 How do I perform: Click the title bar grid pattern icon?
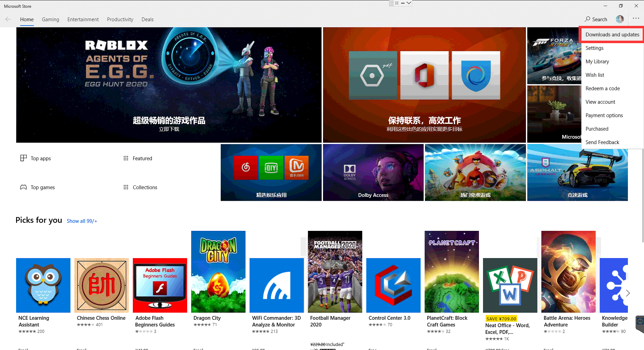click(x=391, y=3)
